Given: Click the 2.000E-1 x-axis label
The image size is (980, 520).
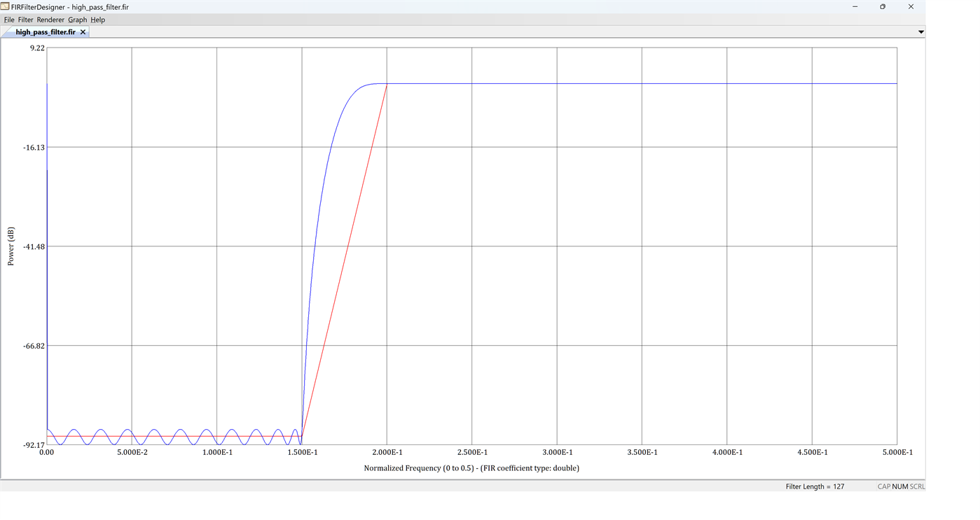Looking at the screenshot, I should point(387,452).
